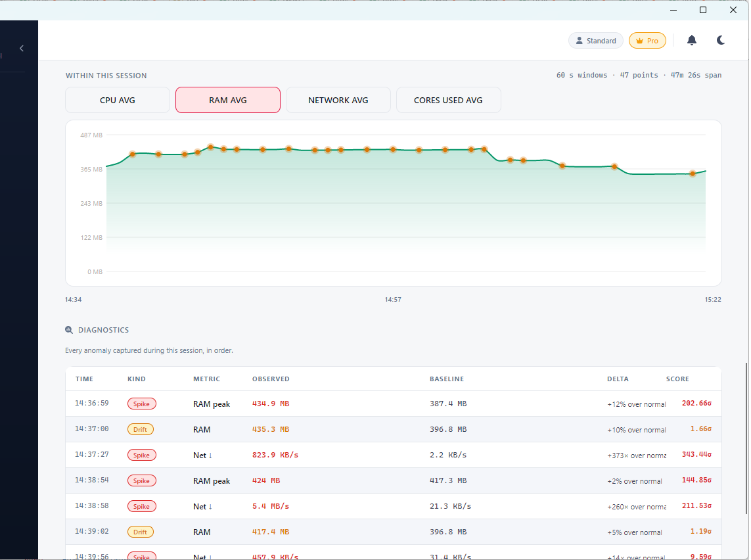Click the DELTA column header

tap(618, 379)
